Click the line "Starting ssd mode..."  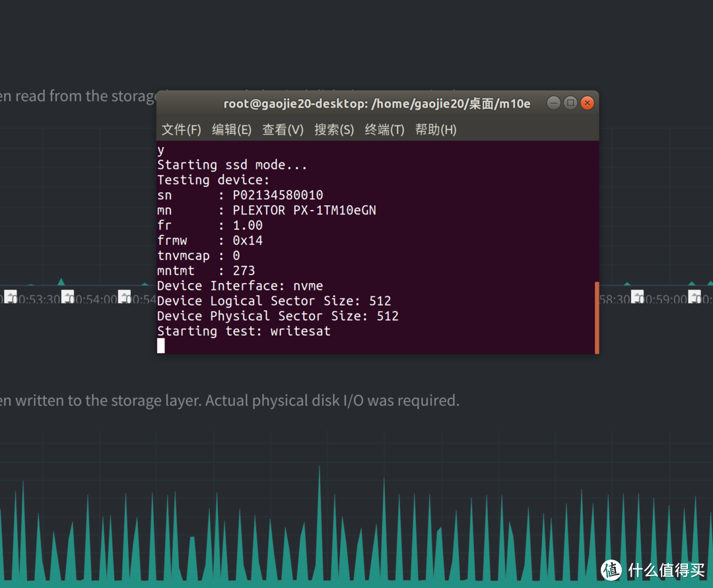(x=232, y=165)
